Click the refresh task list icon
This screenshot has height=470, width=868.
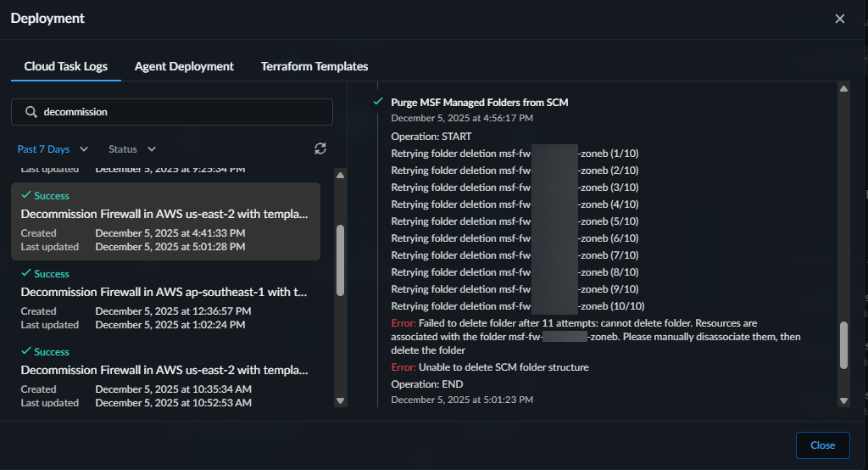320,148
